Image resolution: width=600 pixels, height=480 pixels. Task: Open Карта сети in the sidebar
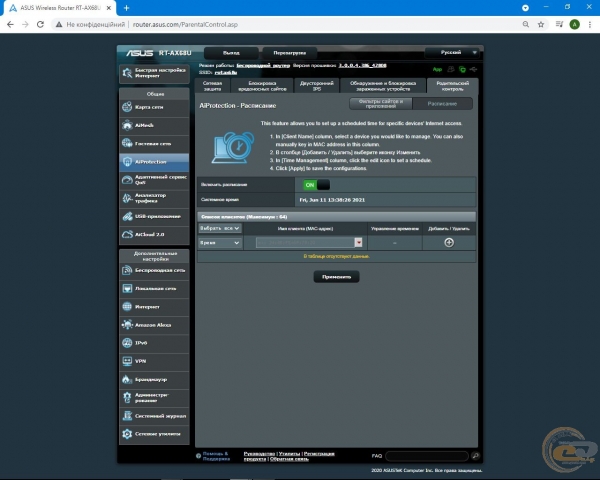click(x=154, y=107)
